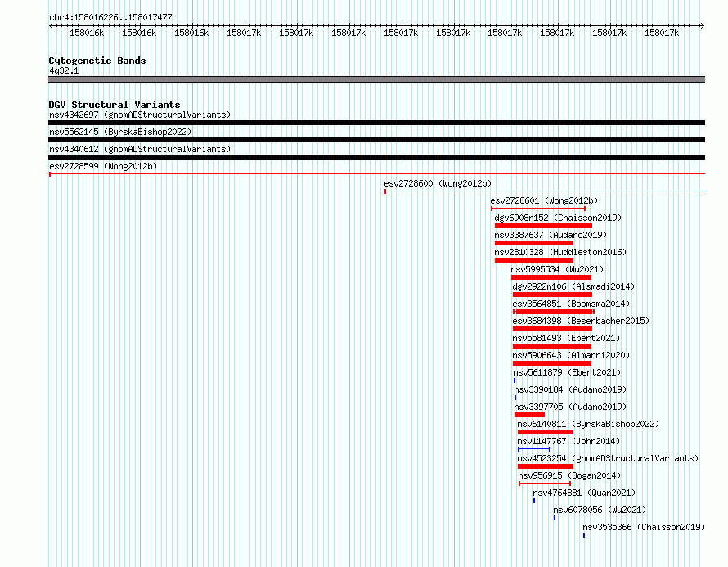Click the short red bar of nsv3397705

[529, 415]
